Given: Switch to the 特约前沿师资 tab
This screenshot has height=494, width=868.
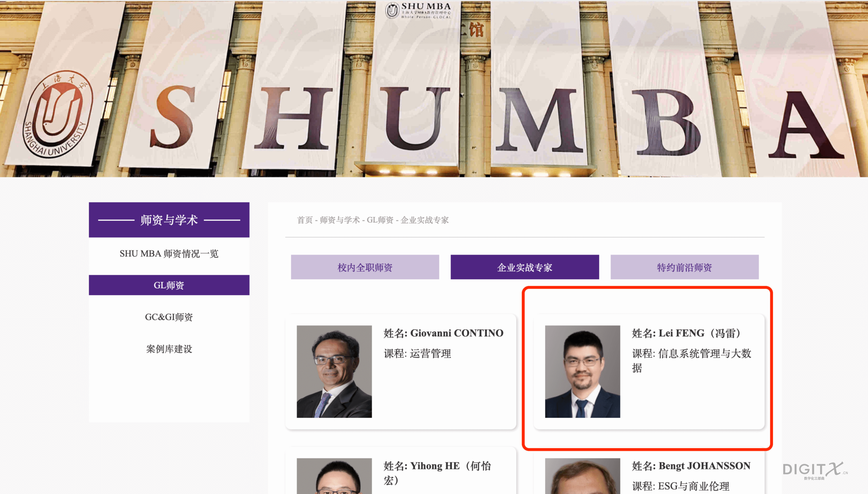Looking at the screenshot, I should (x=684, y=267).
